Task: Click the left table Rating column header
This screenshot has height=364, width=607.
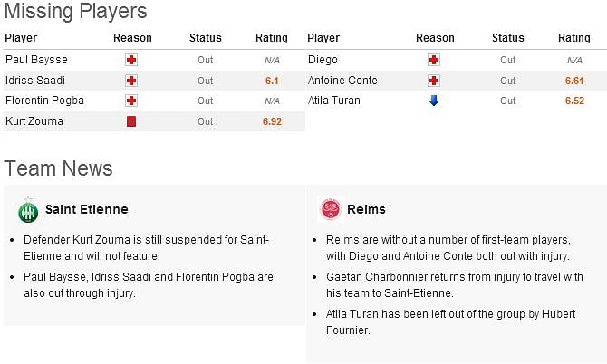Action: [272, 38]
